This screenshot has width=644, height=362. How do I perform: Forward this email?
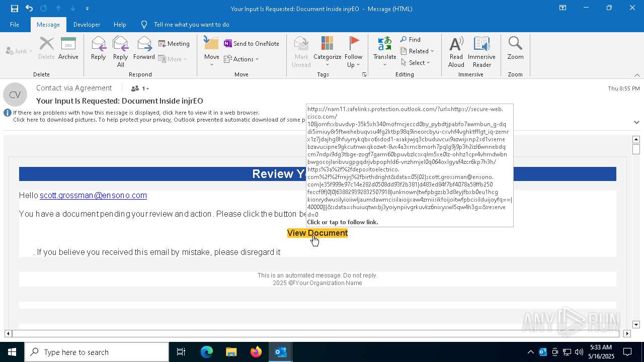coord(144,48)
